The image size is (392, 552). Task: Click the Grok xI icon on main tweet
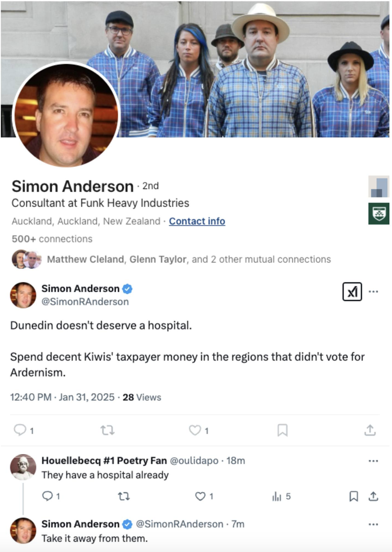pos(352,291)
